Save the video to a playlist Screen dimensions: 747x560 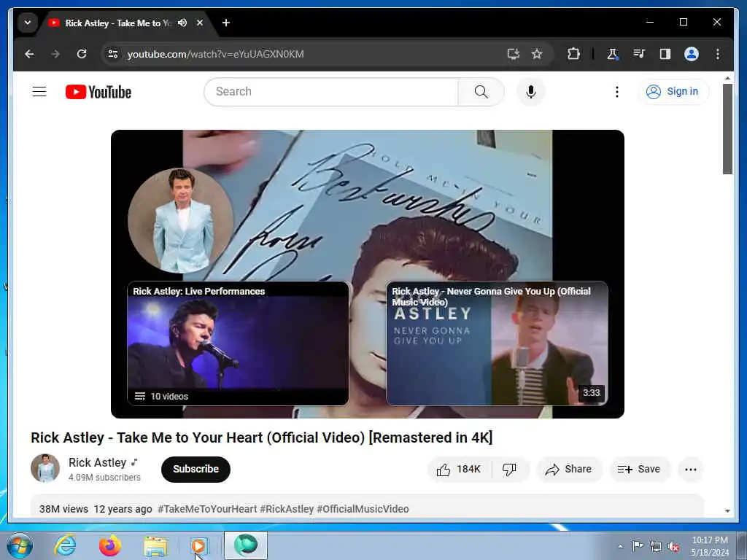(x=639, y=470)
